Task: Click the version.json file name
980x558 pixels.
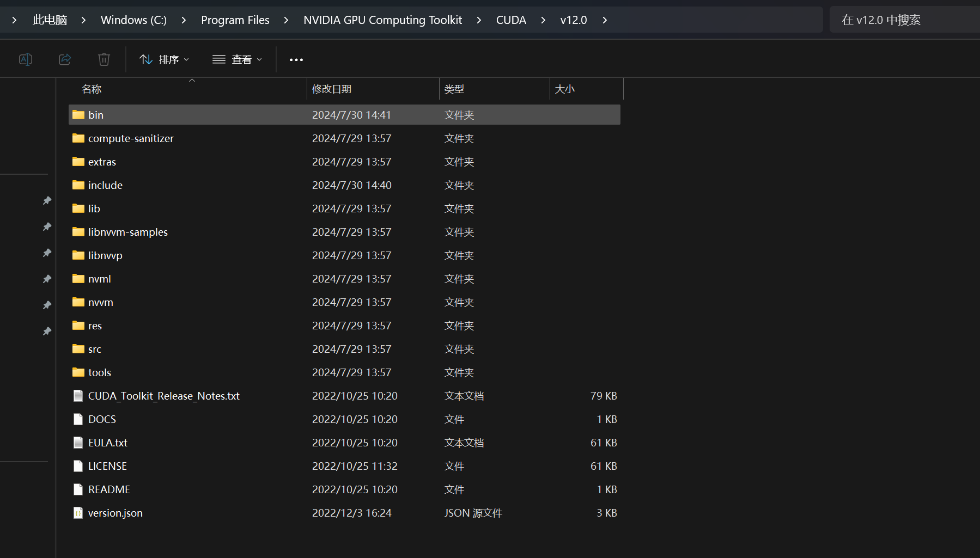Action: tap(115, 513)
